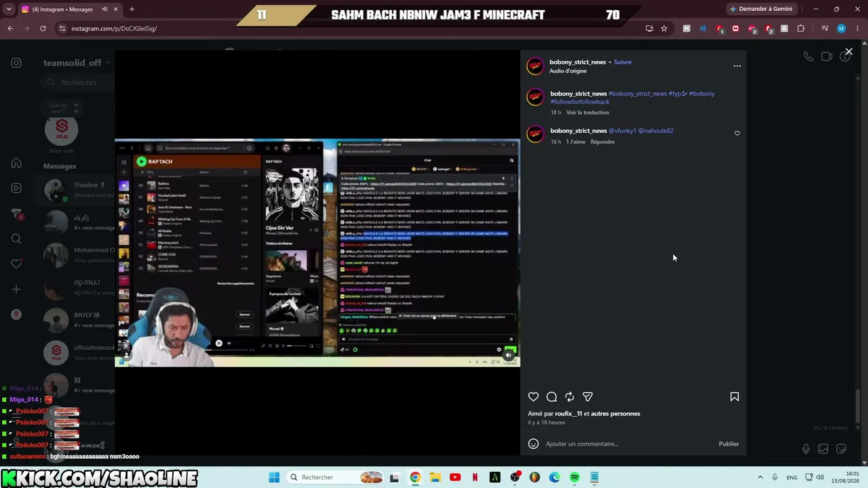868x488 pixels.
Task: Open YouTube app from the taskbar
Action: pos(455,477)
